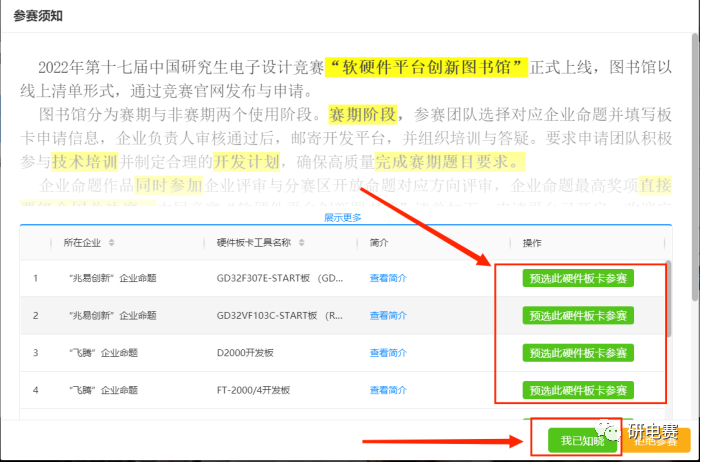Click the dialog's outer right scrollbar

(693, 120)
